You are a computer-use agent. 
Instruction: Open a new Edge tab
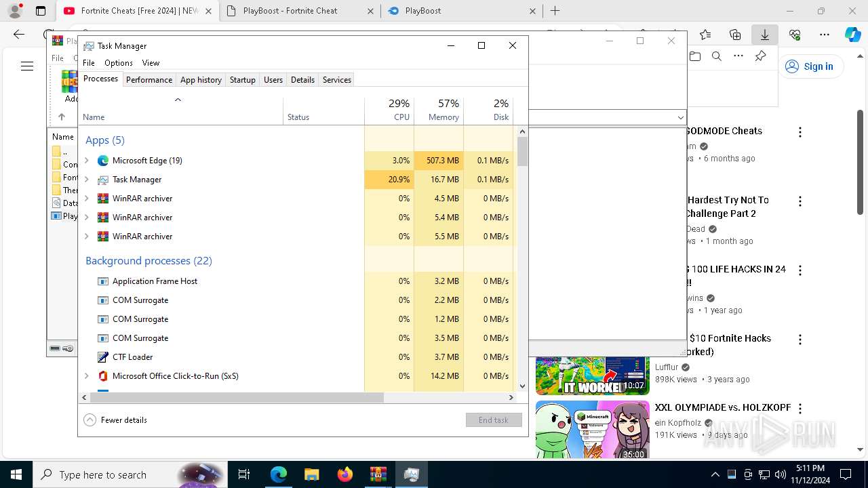555,11
